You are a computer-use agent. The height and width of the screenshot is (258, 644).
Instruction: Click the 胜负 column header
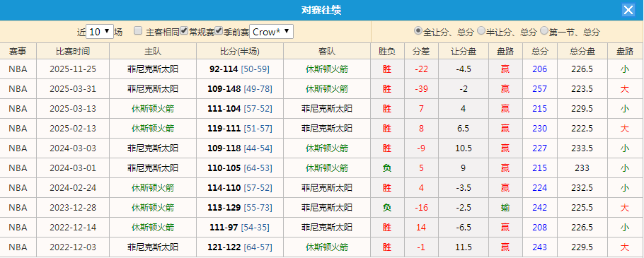tap(387, 52)
